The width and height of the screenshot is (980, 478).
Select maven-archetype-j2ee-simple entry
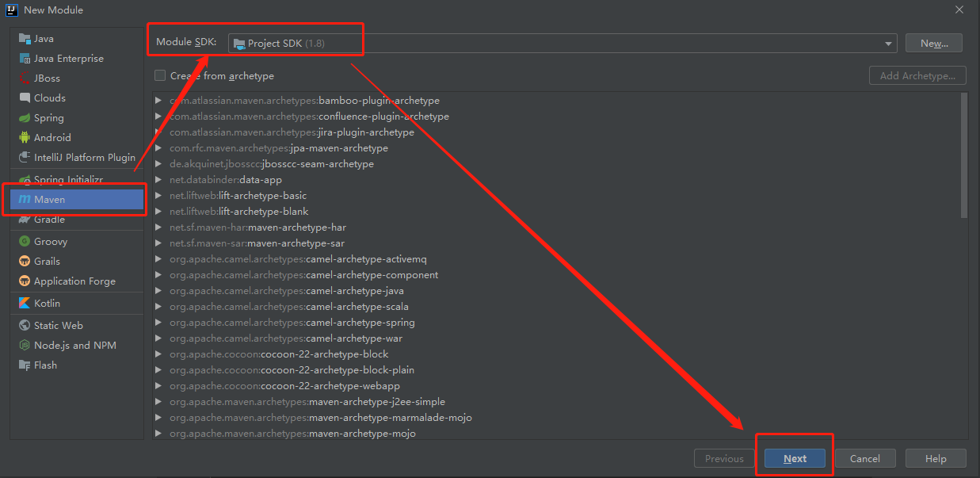point(307,402)
